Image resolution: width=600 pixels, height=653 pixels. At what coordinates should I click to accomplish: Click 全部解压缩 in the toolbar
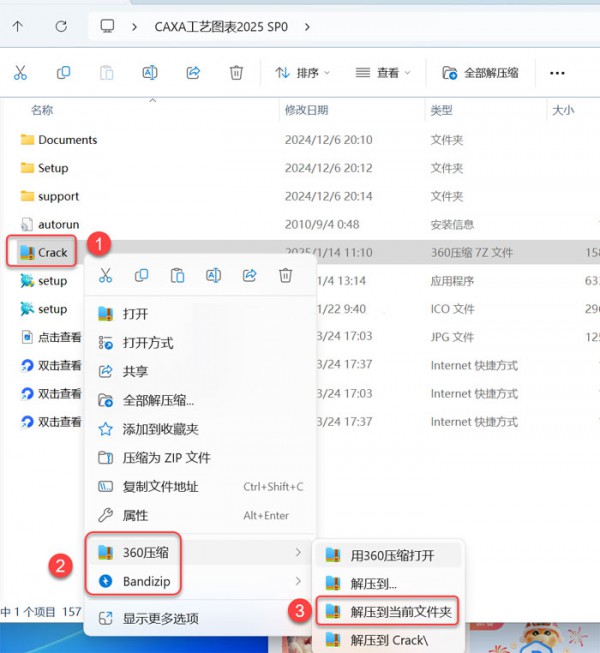[480, 73]
